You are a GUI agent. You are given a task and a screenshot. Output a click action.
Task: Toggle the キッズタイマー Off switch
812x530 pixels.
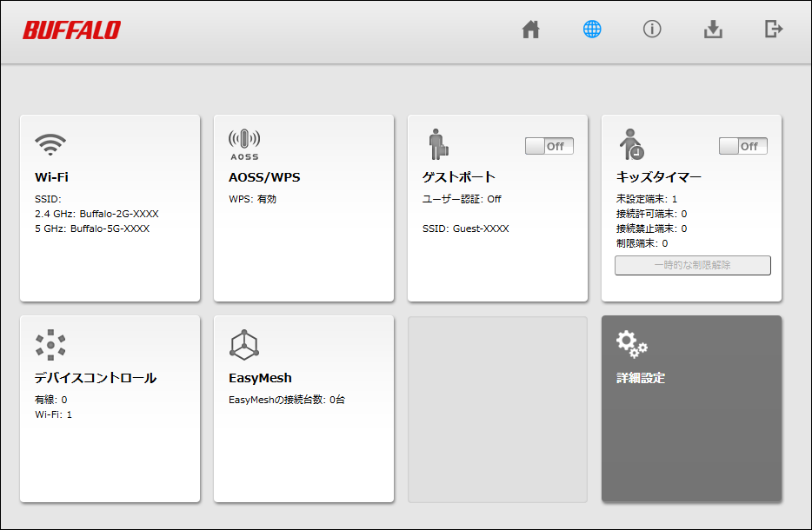pyautogui.click(x=743, y=146)
